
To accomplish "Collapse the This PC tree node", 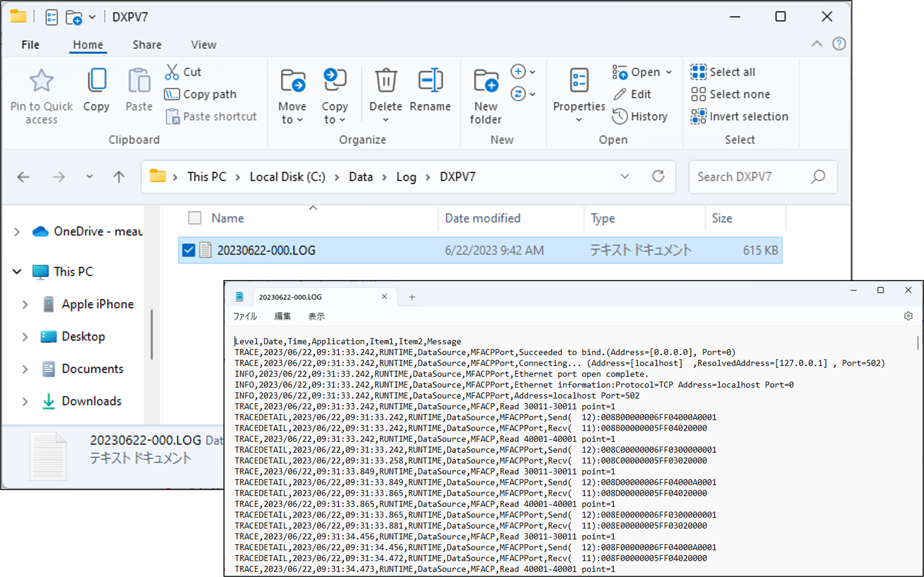I will tap(17, 272).
